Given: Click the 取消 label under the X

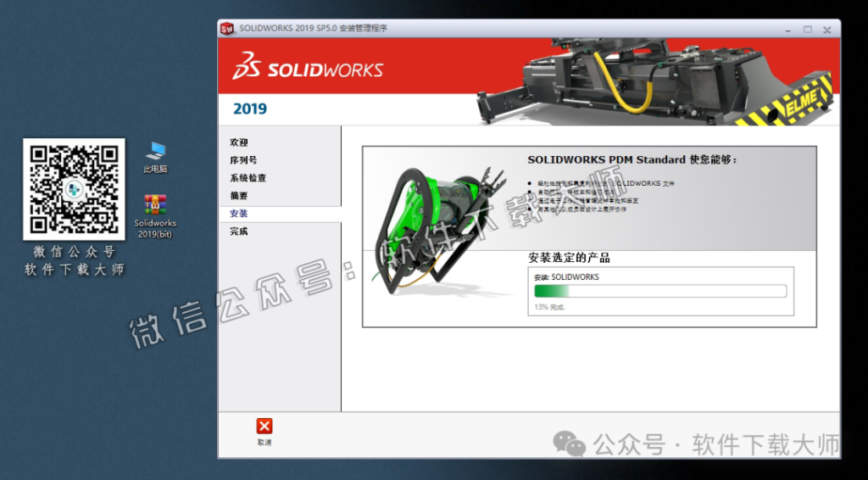Looking at the screenshot, I should 264,443.
